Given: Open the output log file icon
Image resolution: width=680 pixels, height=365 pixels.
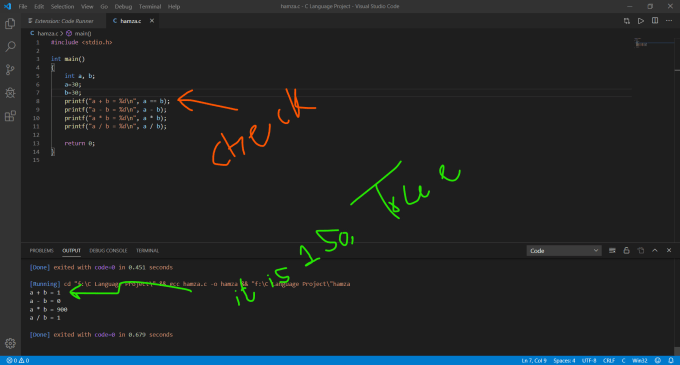Looking at the screenshot, I should click(641, 251).
